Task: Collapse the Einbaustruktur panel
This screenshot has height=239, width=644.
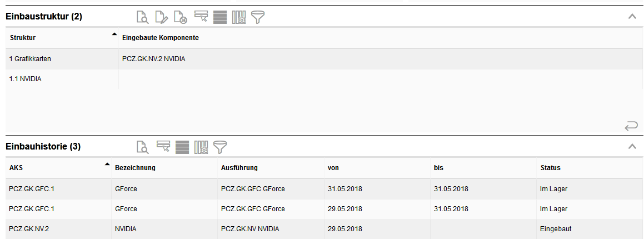Action: point(632,17)
